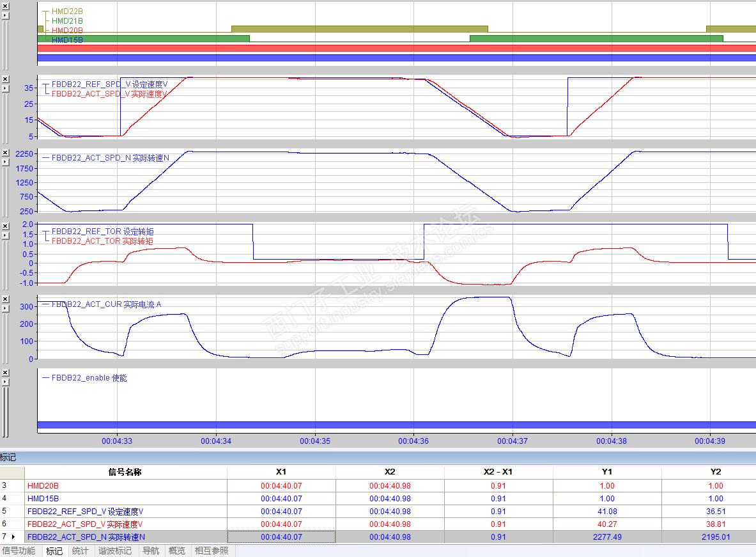
Task: Show the 概览 tab
Action: (177, 551)
